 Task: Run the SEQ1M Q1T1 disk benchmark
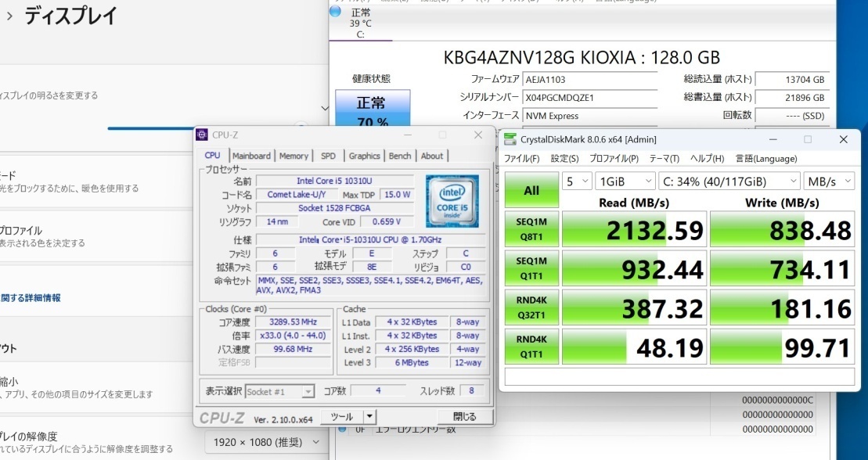pos(533,268)
